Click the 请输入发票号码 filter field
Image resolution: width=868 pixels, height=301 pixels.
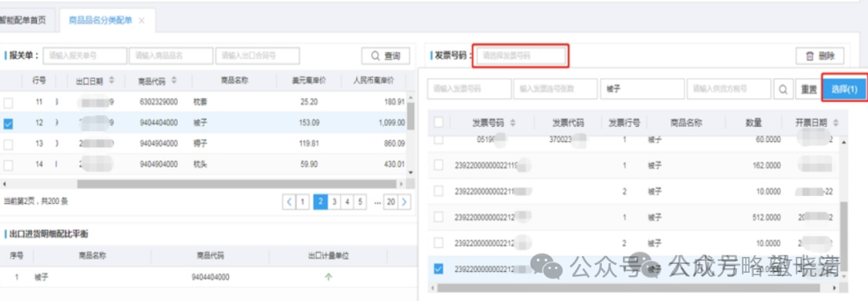tap(469, 88)
